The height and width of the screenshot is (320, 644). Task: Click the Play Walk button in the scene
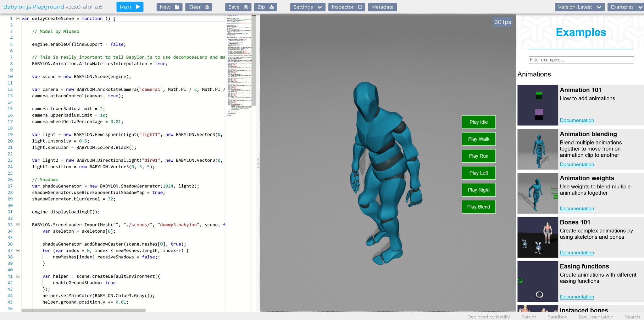click(x=479, y=139)
